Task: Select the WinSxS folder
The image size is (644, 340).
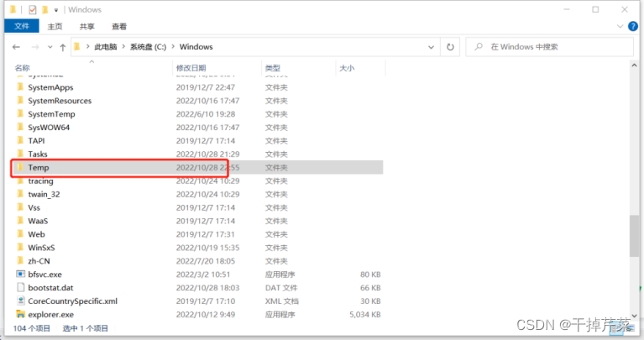Action: click(41, 248)
